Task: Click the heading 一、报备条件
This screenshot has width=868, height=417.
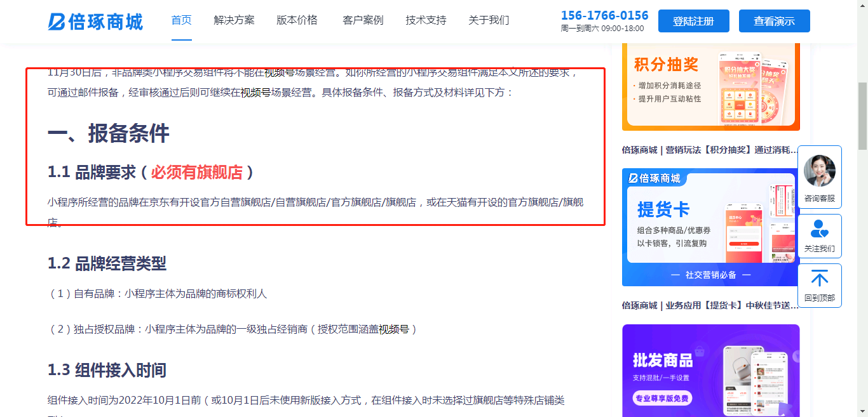Action: coord(109,133)
